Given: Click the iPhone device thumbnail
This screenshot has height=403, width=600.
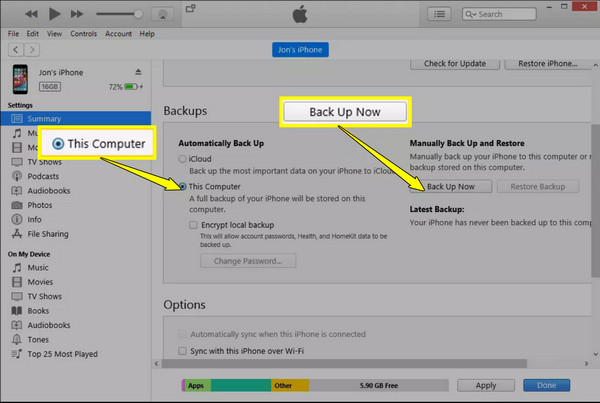Looking at the screenshot, I should 20,79.
